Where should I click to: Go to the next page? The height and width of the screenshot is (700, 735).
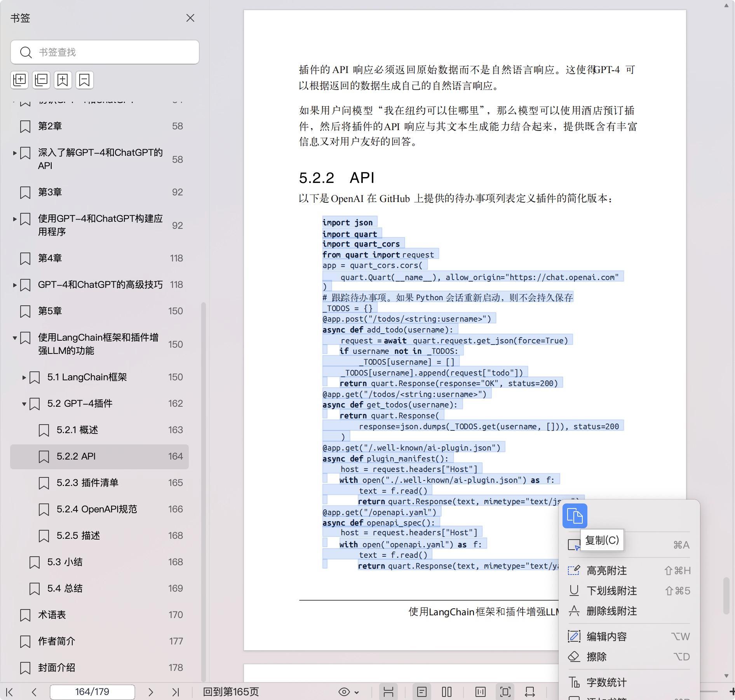pos(151,692)
